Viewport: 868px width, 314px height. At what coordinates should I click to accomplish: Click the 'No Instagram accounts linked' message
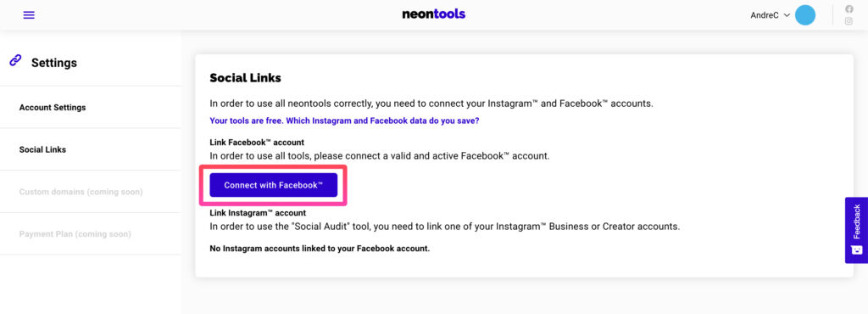320,249
